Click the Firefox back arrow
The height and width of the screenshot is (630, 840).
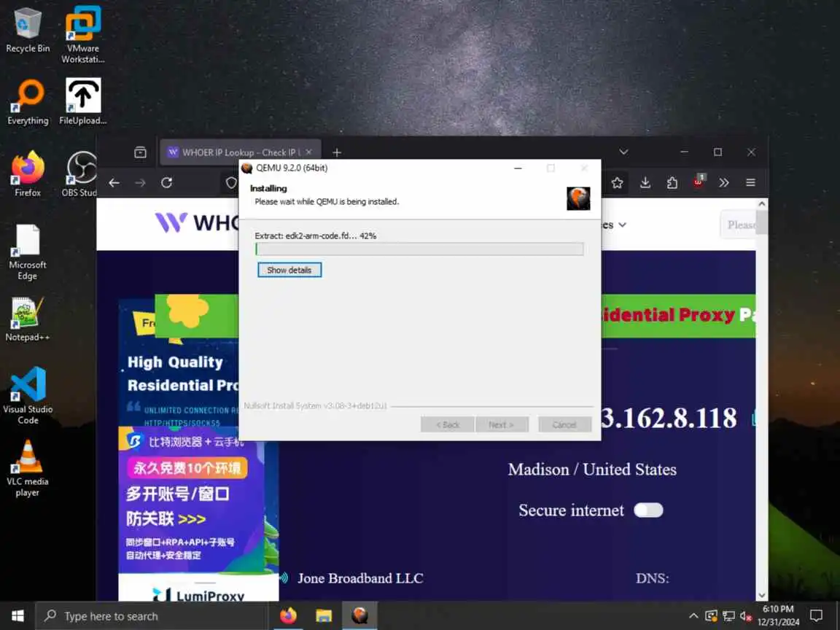point(114,183)
